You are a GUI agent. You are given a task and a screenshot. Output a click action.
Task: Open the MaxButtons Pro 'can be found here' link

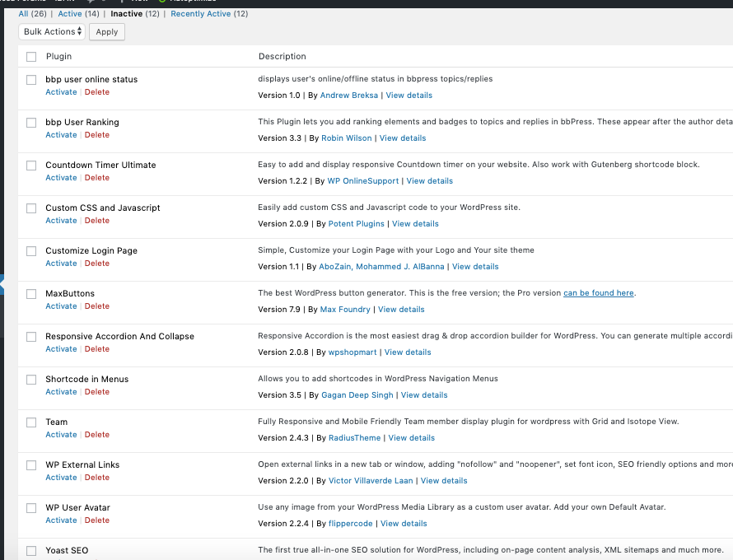click(x=599, y=293)
